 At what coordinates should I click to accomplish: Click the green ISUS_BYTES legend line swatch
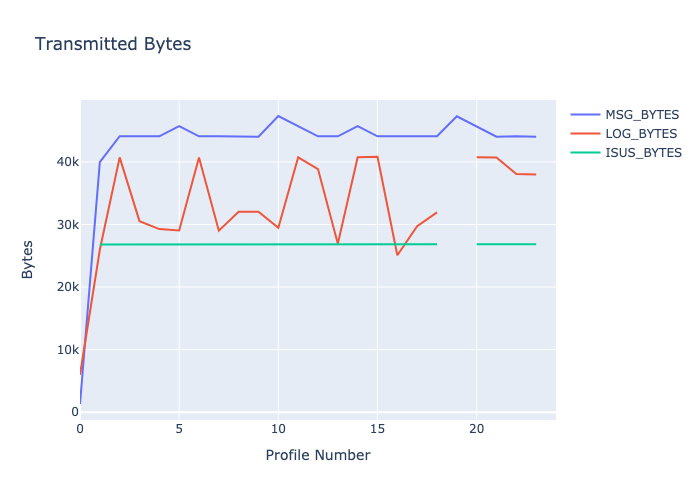coord(585,152)
